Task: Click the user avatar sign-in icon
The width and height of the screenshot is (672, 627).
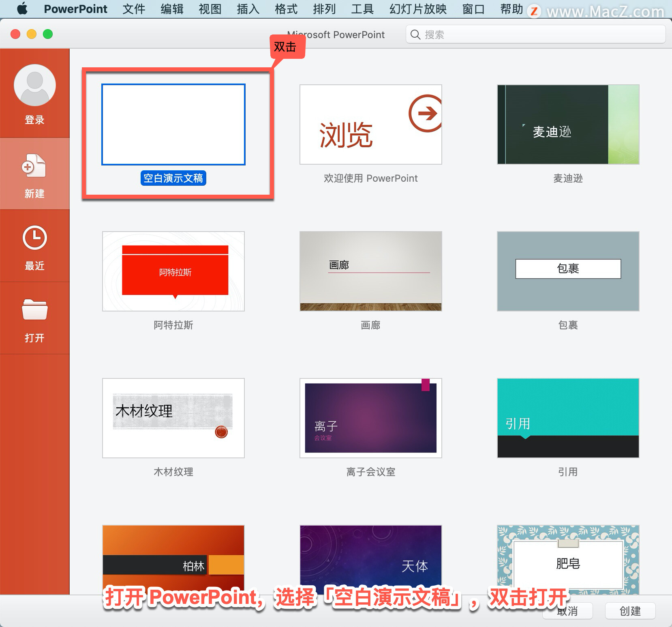Action: point(35,85)
